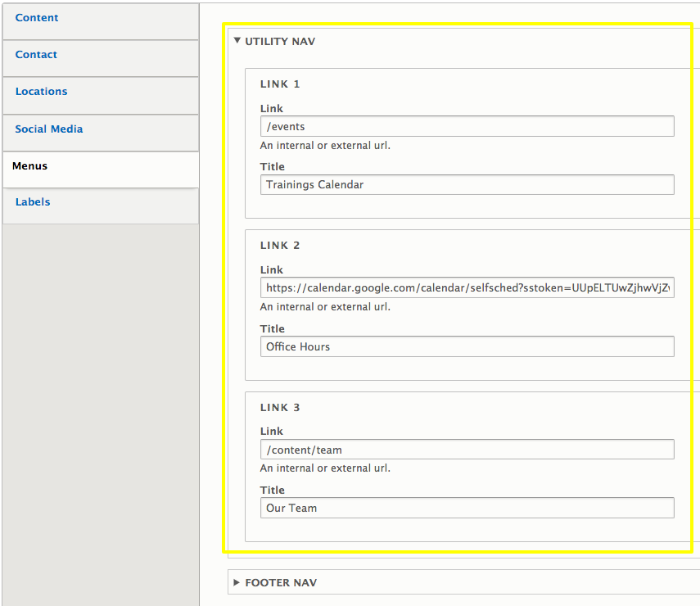The width and height of the screenshot is (700, 606).
Task: Switch to the Contact tab
Action: [101, 58]
